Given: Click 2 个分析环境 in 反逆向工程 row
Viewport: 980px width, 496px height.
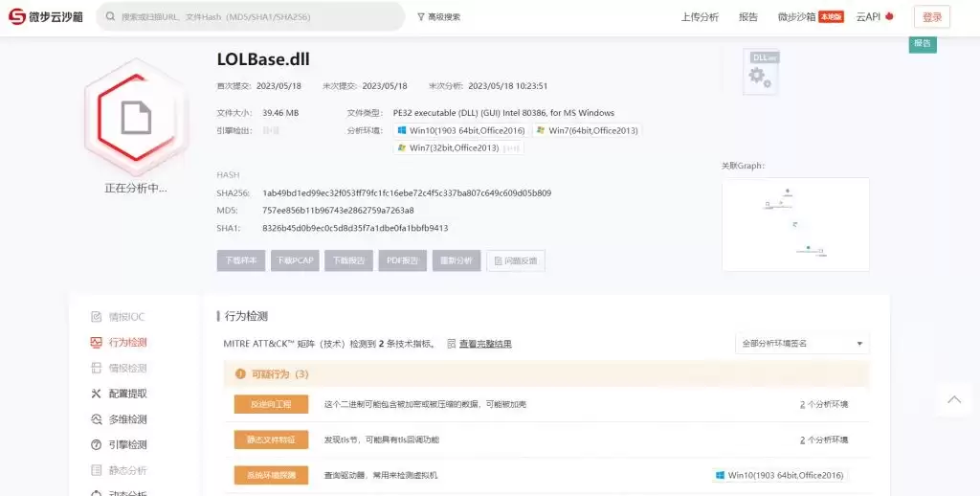Looking at the screenshot, I should [824, 405].
